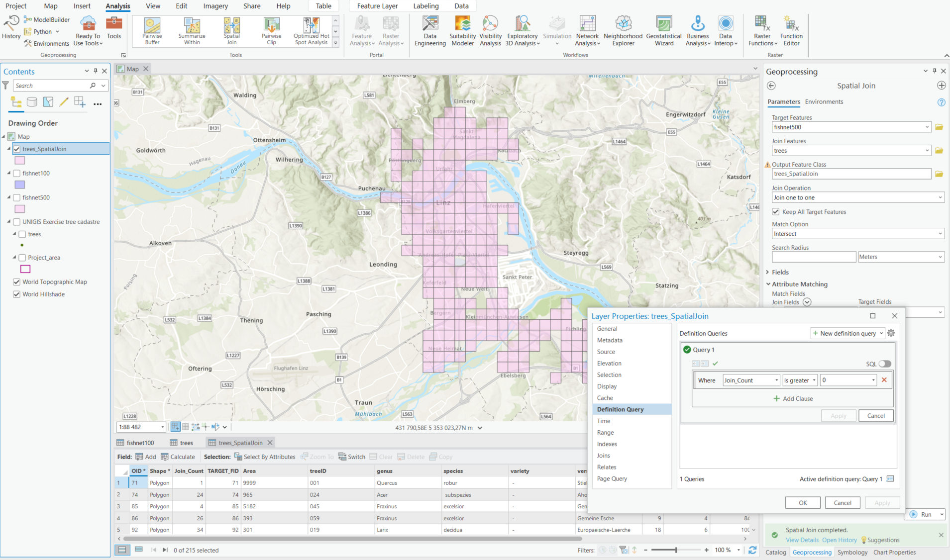Toggle the Keep All Target Features checkbox
This screenshot has width=950, height=560.
click(x=776, y=212)
